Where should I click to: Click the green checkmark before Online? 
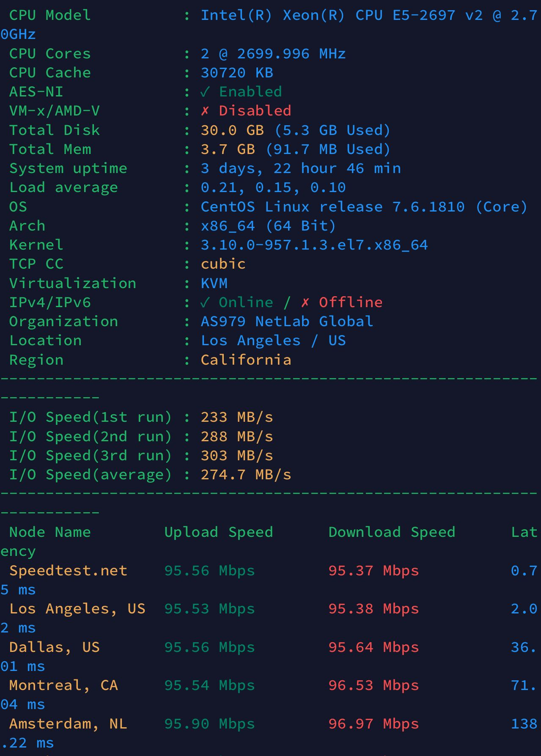coord(205,302)
